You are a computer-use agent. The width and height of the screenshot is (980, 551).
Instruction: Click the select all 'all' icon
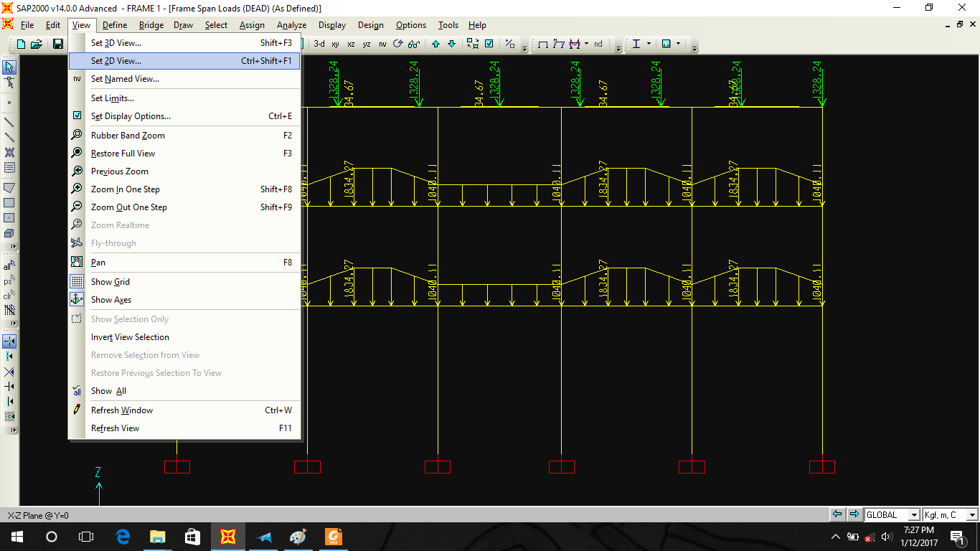coord(9,266)
